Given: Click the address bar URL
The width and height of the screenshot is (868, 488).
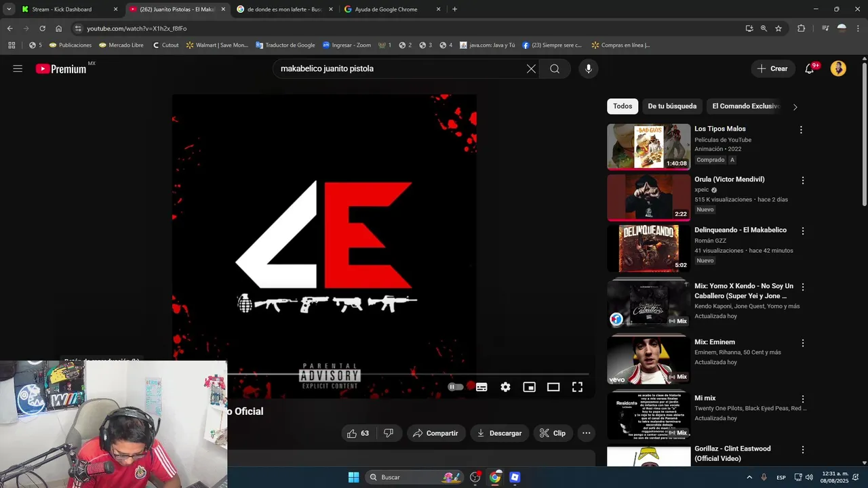Looking at the screenshot, I should tap(136, 28).
